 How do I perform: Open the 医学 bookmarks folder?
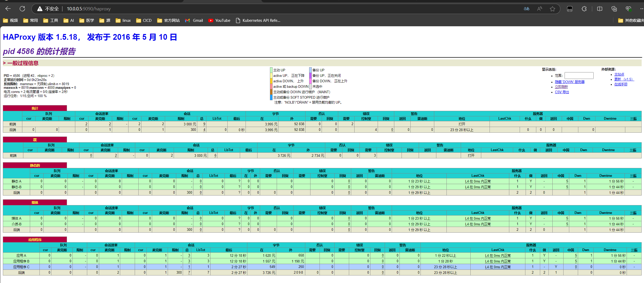(x=87, y=21)
